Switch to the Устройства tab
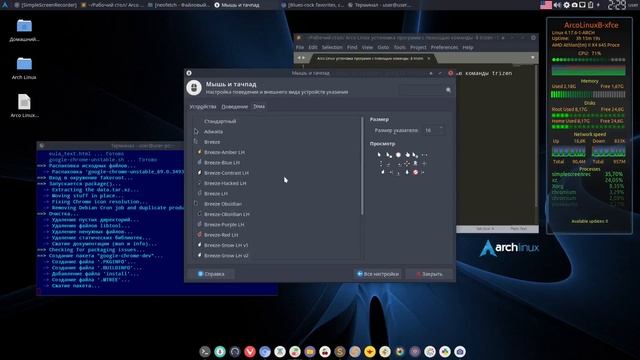This screenshot has height=360, width=640. (x=202, y=107)
